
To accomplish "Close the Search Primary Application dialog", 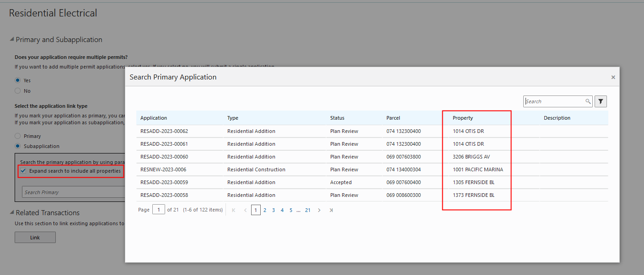I will pyautogui.click(x=613, y=77).
